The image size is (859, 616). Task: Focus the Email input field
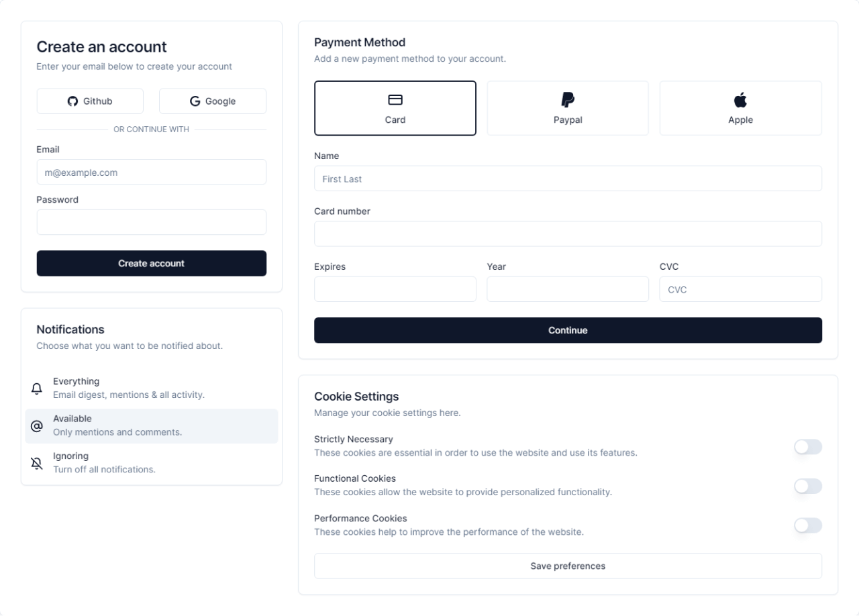pyautogui.click(x=152, y=172)
